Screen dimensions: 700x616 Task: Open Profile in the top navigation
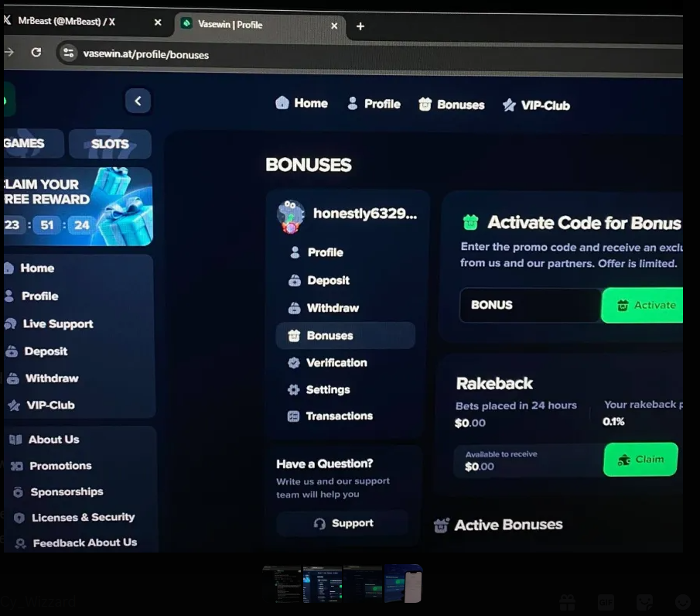(374, 104)
